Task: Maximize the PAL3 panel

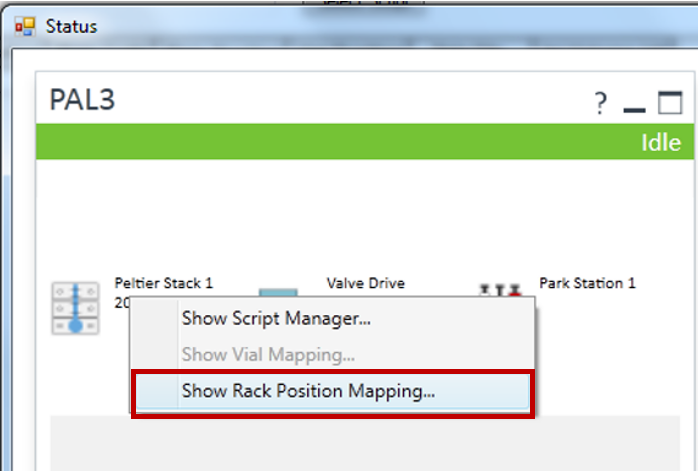Action: (x=669, y=103)
